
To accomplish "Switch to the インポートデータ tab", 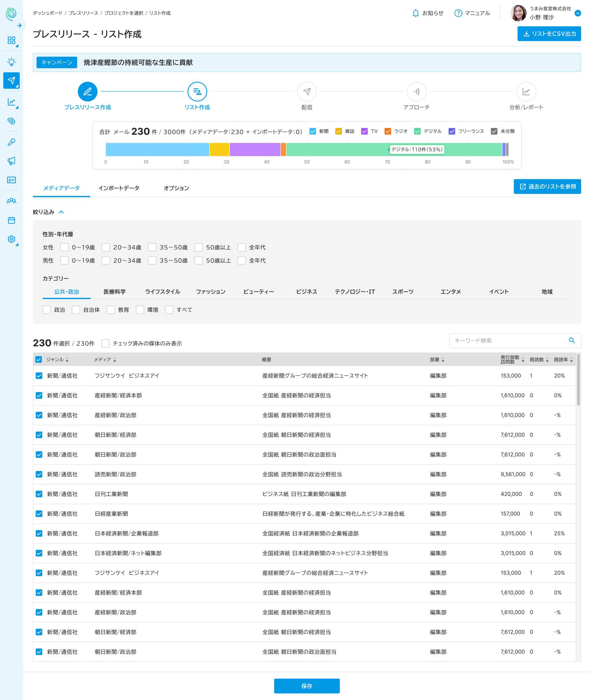I will 119,188.
